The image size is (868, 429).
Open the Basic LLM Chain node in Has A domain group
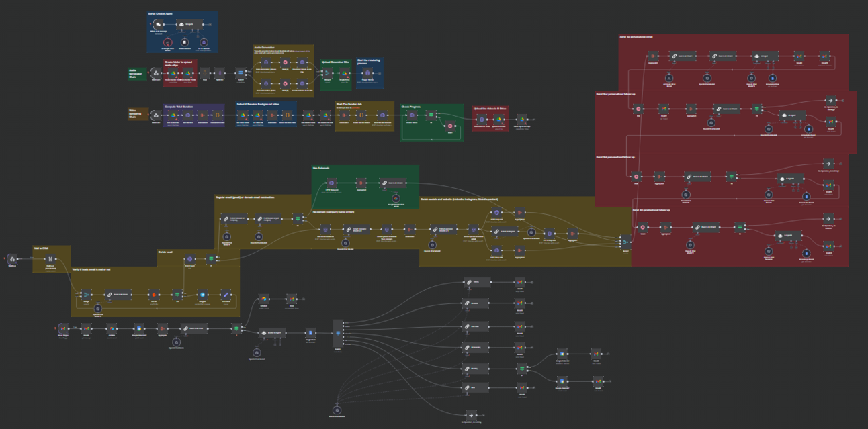(x=393, y=182)
